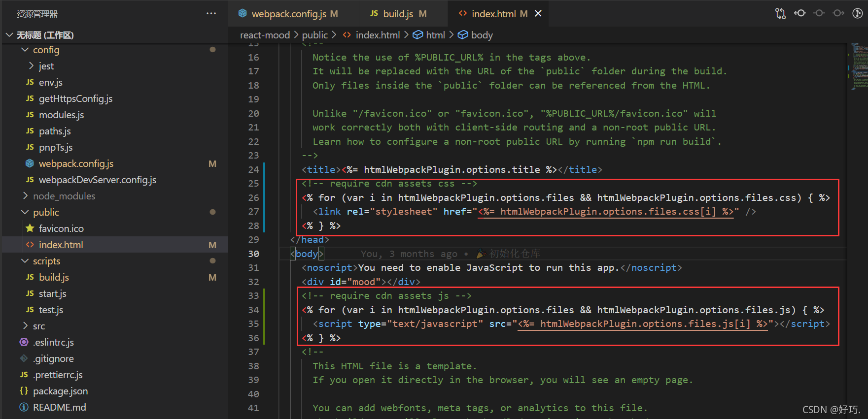The image size is (868, 419).
Task: Click the 'require cdn assets js' comment
Action: pos(386,295)
